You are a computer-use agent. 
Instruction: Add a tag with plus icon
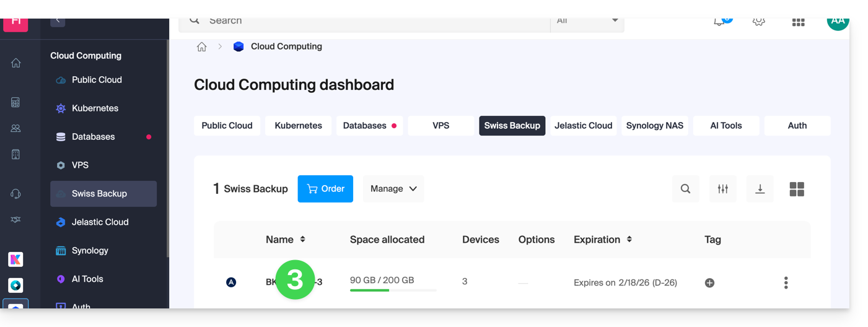[709, 283]
